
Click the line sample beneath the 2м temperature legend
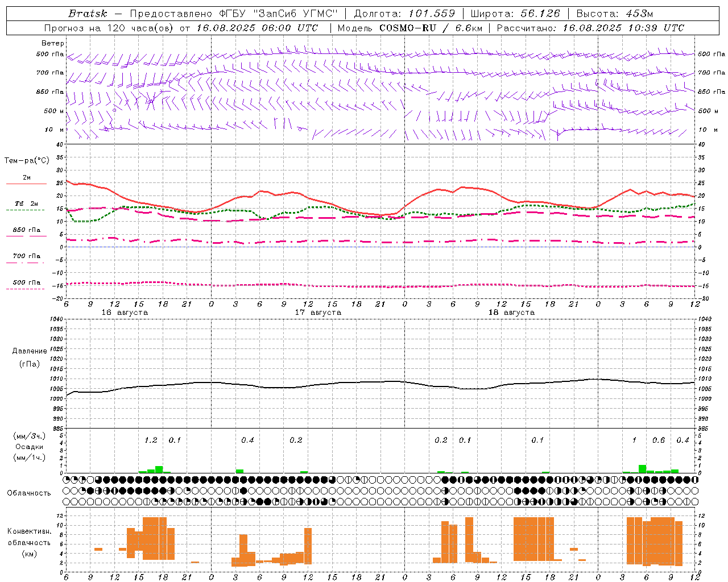click(26, 184)
